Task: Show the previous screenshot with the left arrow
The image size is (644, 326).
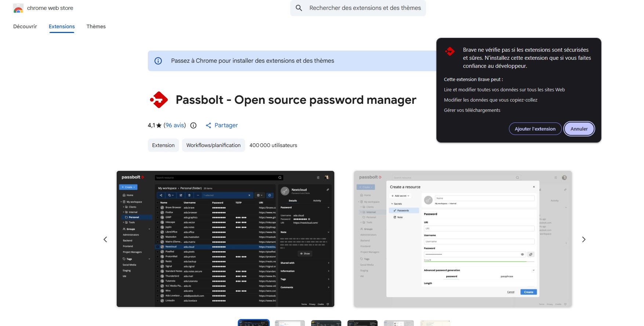Action: coord(105,239)
